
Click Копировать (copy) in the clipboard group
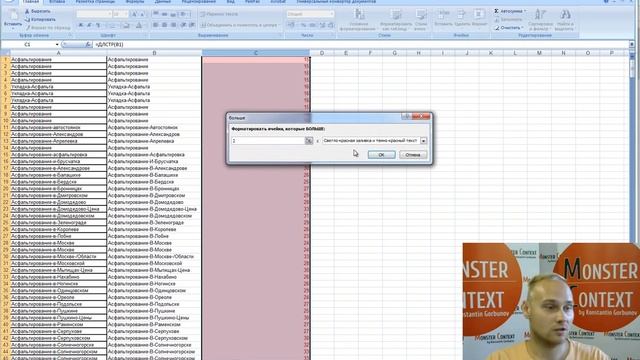(x=40, y=19)
